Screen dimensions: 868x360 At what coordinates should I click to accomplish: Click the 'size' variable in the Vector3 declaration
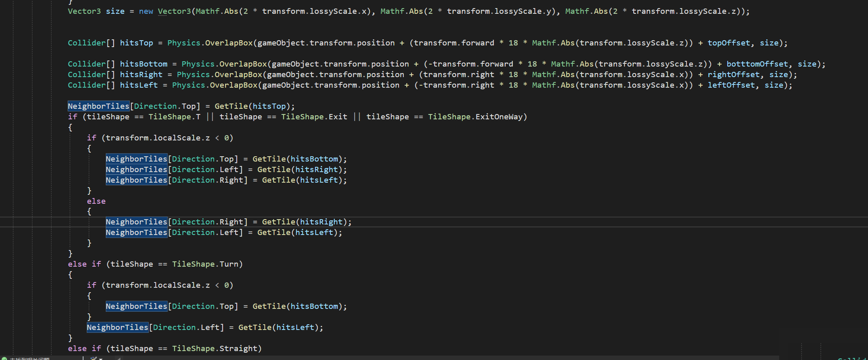[115, 11]
